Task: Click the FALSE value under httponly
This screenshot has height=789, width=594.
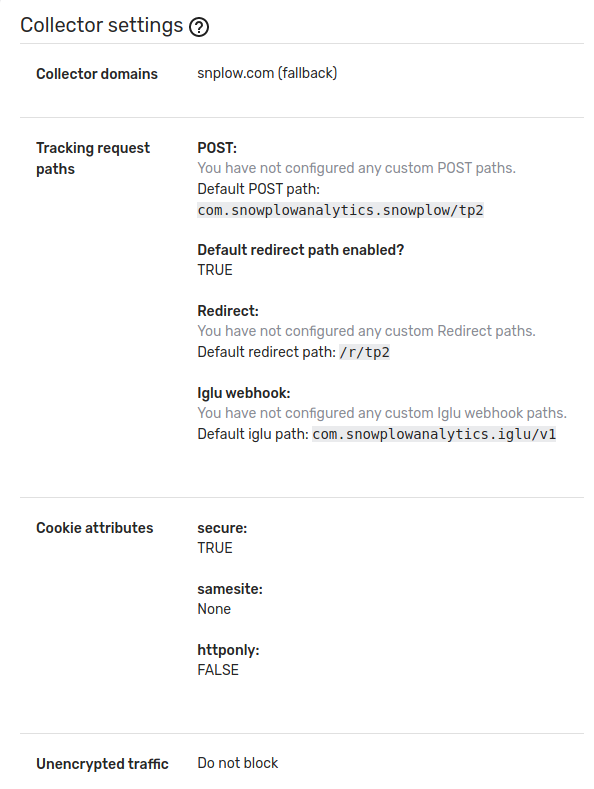Action: [218, 670]
